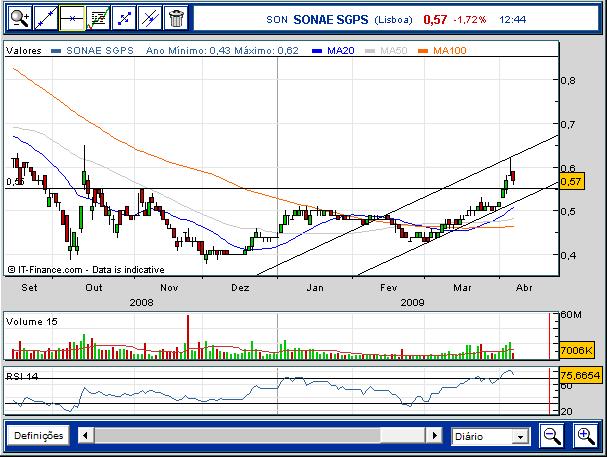
Task: Click the current price 0,57 in header
Action: pyautogui.click(x=435, y=19)
